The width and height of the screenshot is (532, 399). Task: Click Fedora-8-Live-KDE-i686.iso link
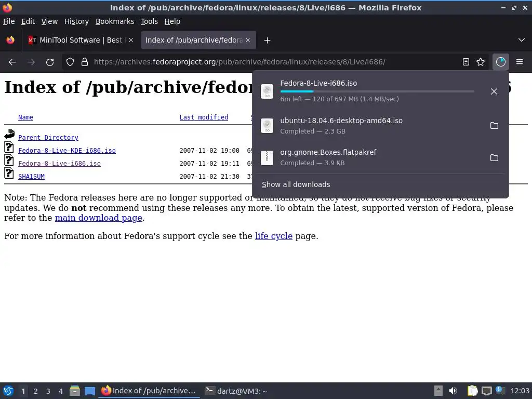(x=67, y=150)
